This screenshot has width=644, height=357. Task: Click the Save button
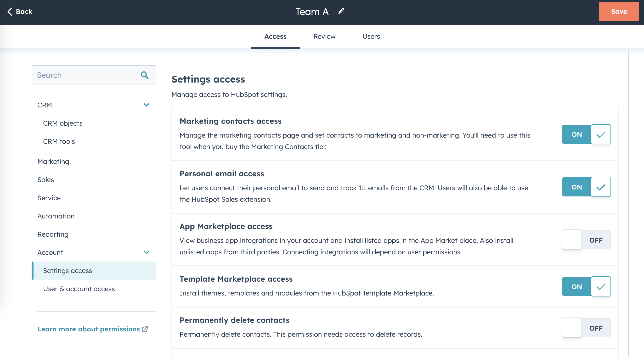(x=619, y=11)
